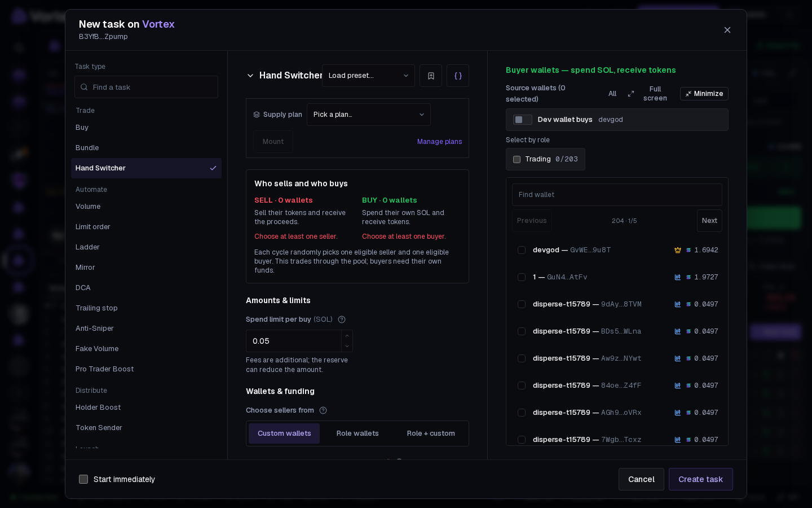Screen dimensions: 812x508
Task: Focus the Find wallet search field
Action: [x=617, y=195]
